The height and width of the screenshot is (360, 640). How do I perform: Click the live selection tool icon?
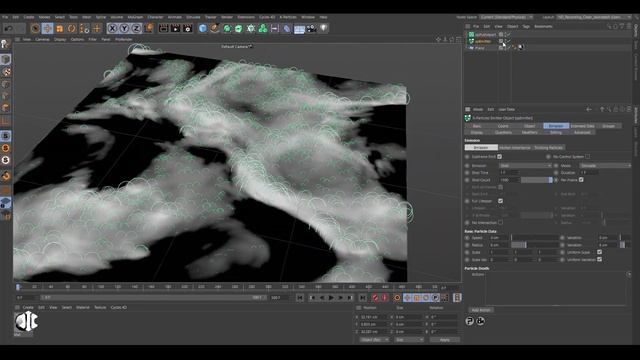[x=36, y=28]
